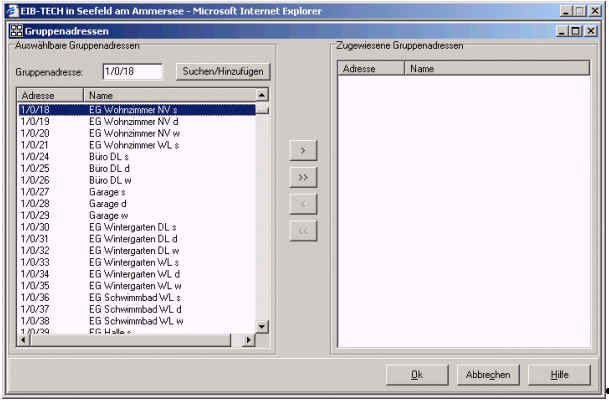The height and width of the screenshot is (402, 609).
Task: Click the single left arrow remove button
Action: [x=303, y=204]
